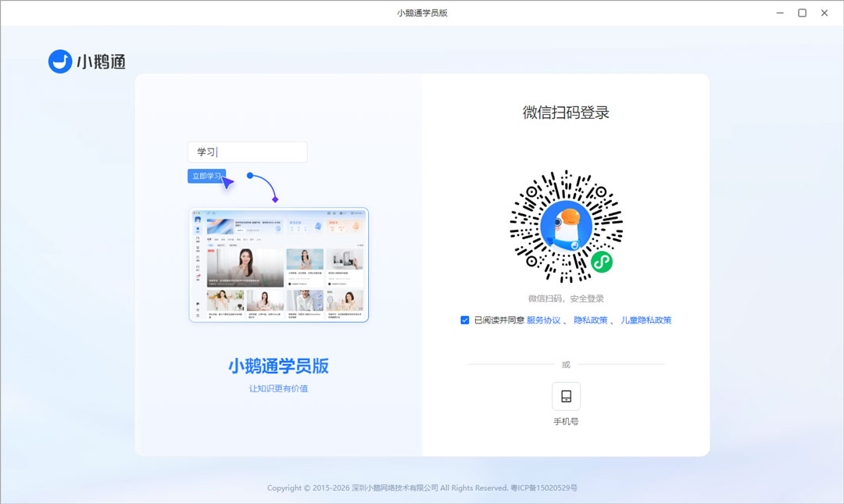The image size is (844, 504).
Task: Click the 小鹅通 logo at top left
Action: click(x=88, y=62)
